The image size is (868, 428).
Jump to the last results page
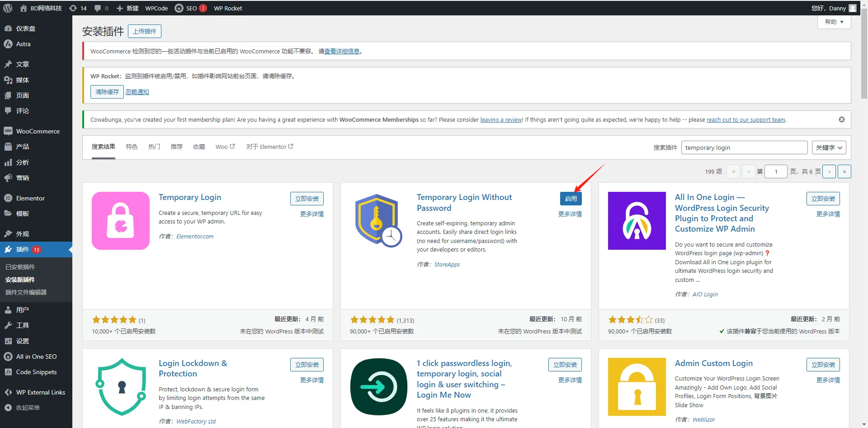[844, 171]
